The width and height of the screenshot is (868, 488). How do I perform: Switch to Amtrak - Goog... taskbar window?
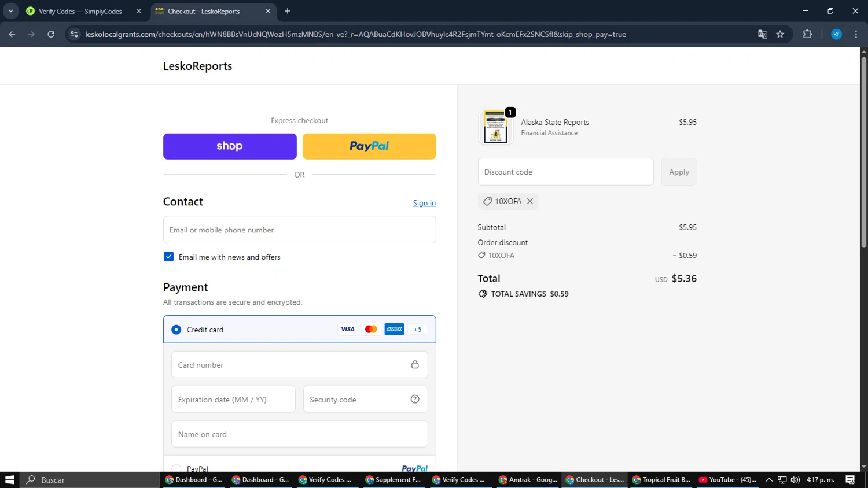[527, 480]
